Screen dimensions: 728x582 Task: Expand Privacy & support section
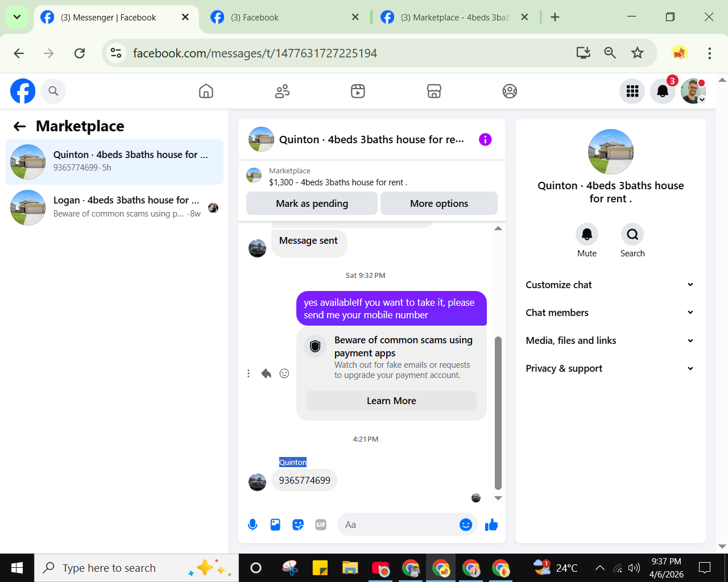pos(610,368)
